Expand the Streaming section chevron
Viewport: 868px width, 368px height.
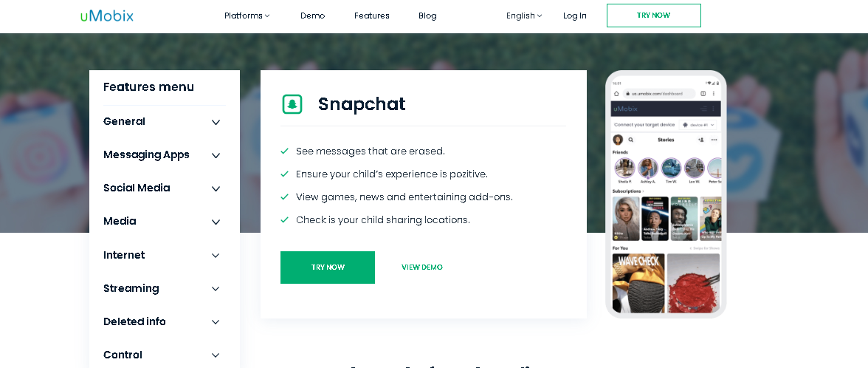pyautogui.click(x=216, y=289)
